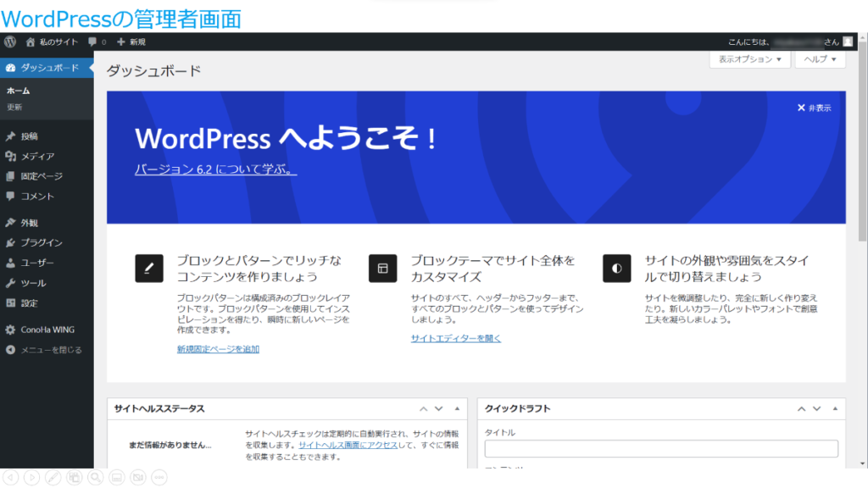
Task: Click the メディア icon in sidebar
Action: tap(10, 156)
